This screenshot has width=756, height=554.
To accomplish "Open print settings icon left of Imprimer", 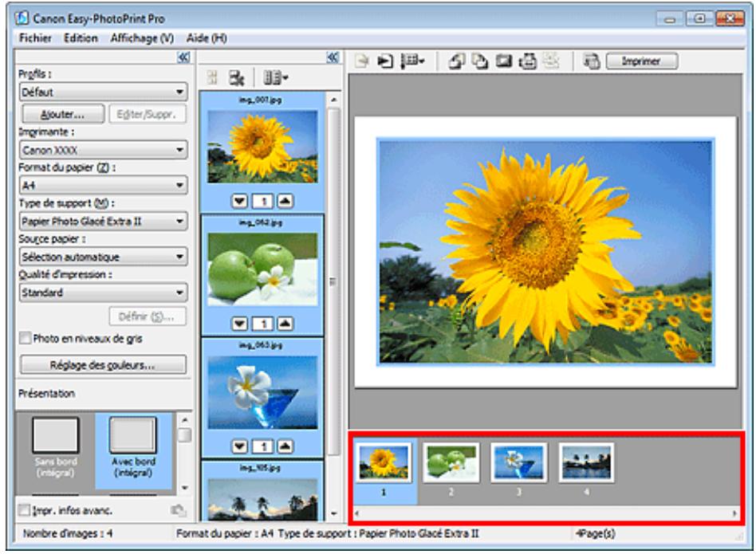I will (592, 61).
